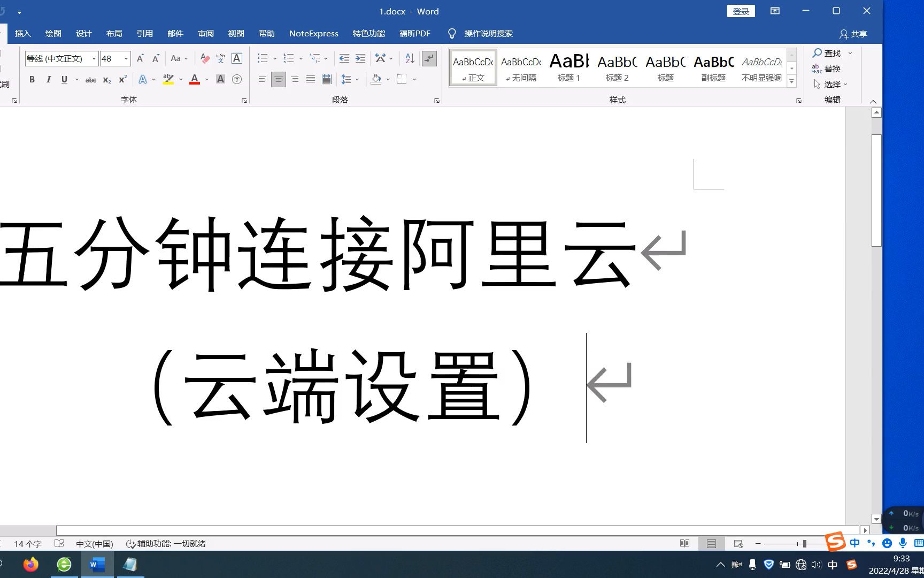Viewport: 924px width, 578px height.
Task: Click the 共享 share button
Action: (x=853, y=34)
